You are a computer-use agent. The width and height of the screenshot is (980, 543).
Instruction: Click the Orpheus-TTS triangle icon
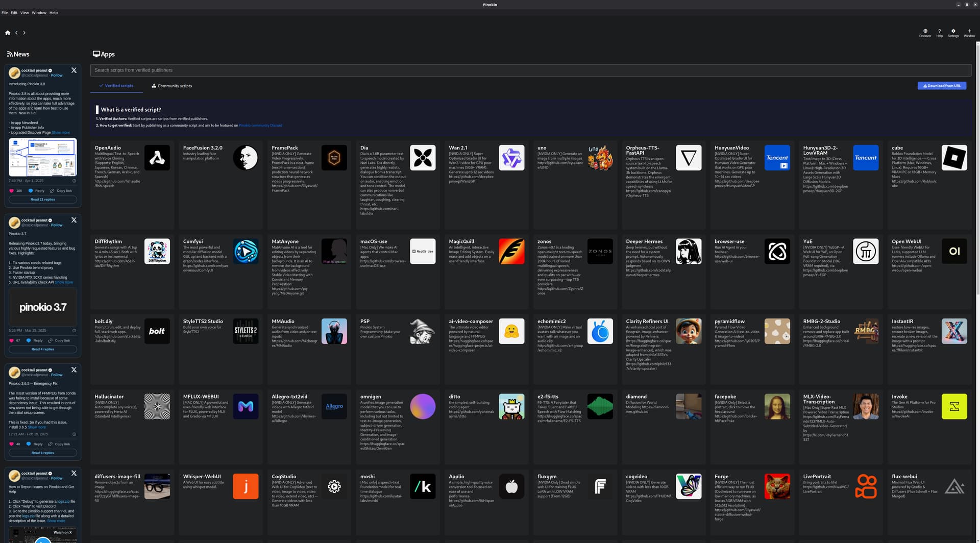[x=689, y=158]
